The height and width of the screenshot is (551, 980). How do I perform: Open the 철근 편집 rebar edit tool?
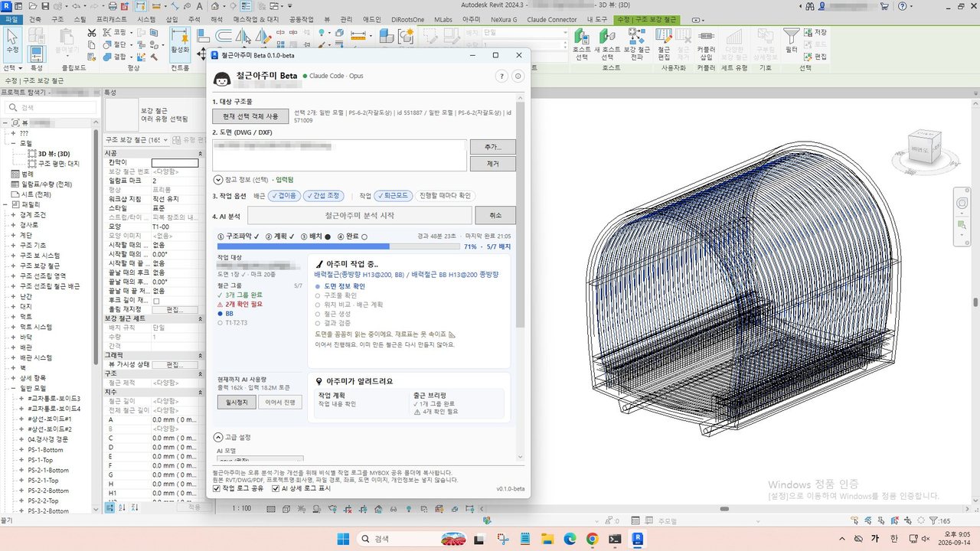tap(664, 44)
